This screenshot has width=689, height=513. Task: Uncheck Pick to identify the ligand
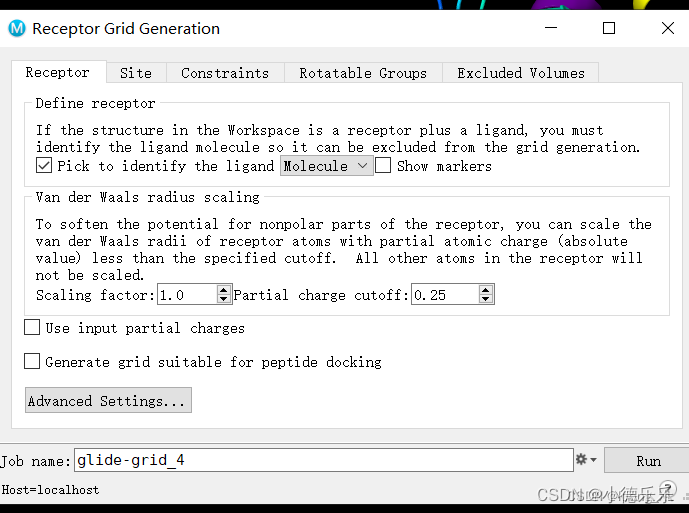pyautogui.click(x=44, y=166)
